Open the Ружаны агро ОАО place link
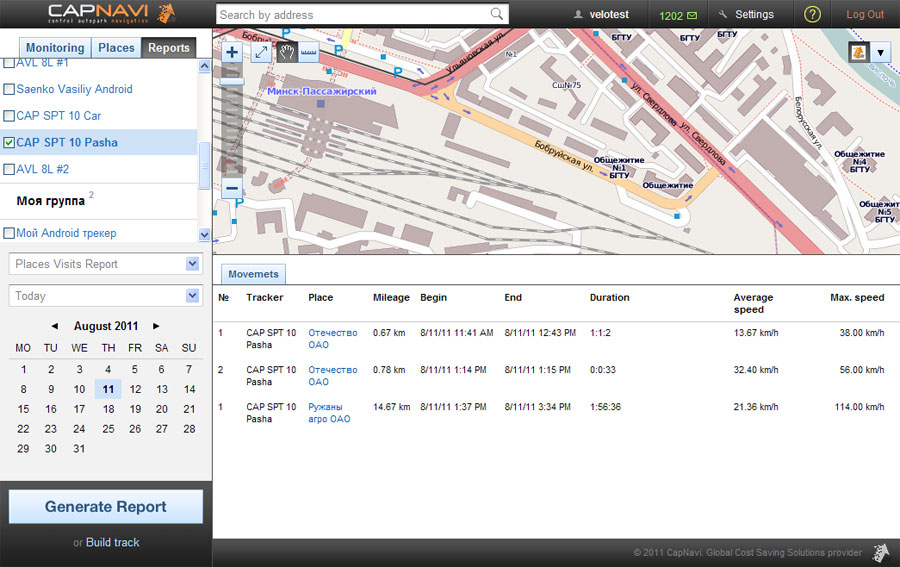Viewport: 900px width, 567px height. point(329,413)
